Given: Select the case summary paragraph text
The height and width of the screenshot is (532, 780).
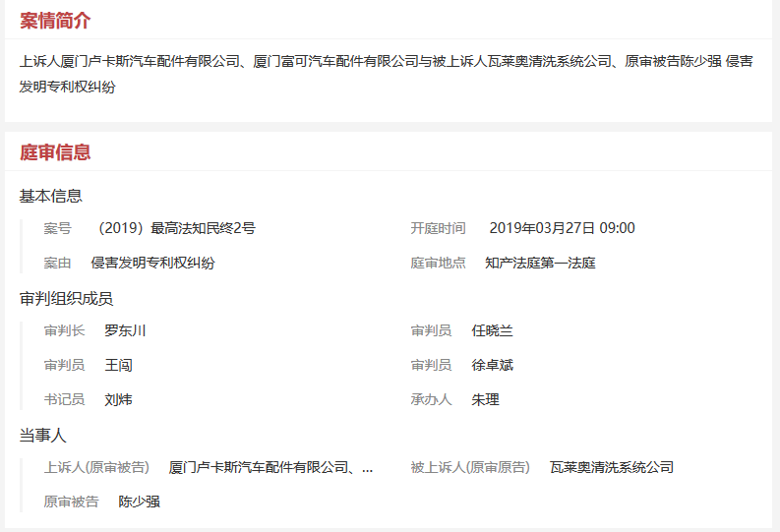Looking at the screenshot, I should click(386, 74).
